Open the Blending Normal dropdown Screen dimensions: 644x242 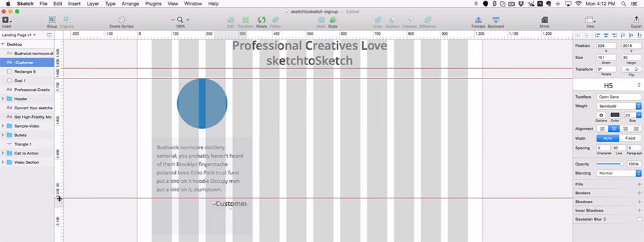click(619, 173)
